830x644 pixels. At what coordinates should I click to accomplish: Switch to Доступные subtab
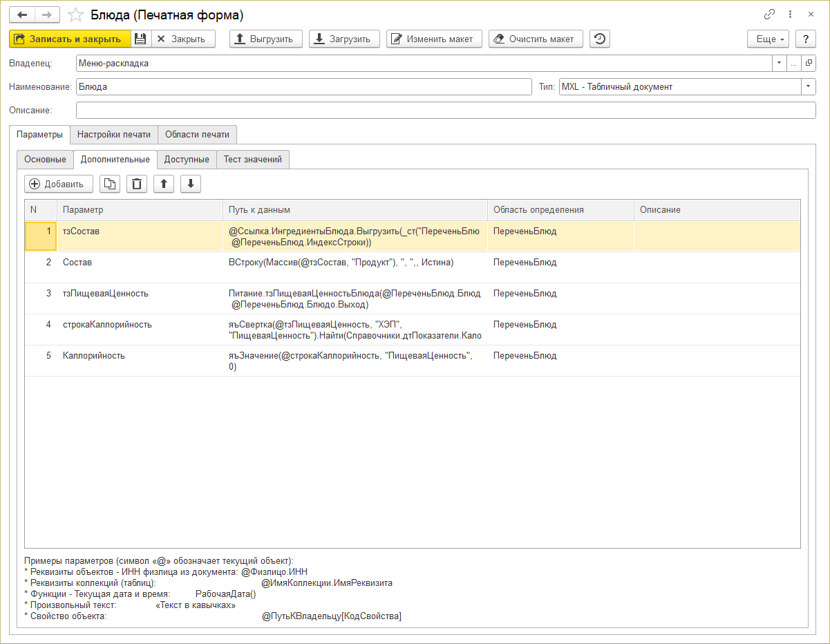(x=187, y=160)
